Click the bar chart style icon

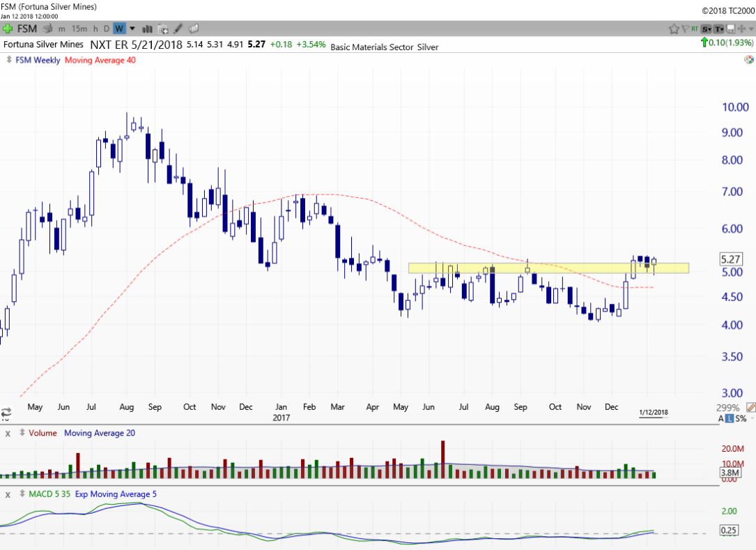[x=148, y=29]
